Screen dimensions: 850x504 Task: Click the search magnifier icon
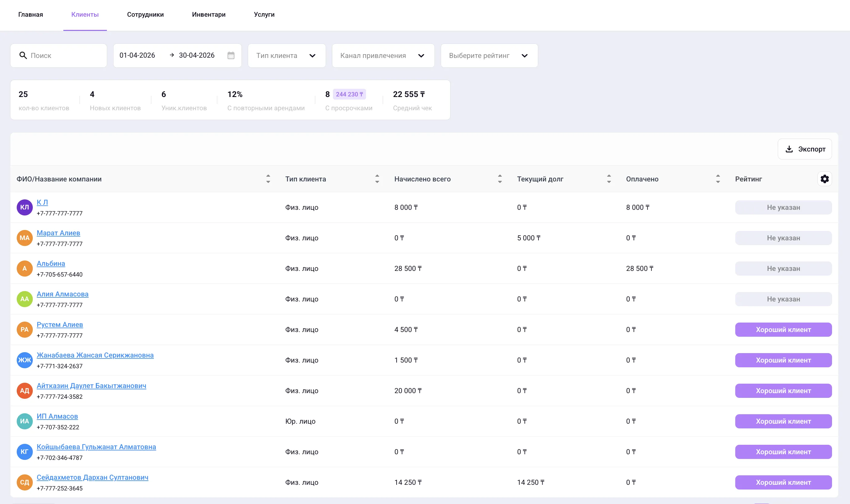click(x=23, y=55)
